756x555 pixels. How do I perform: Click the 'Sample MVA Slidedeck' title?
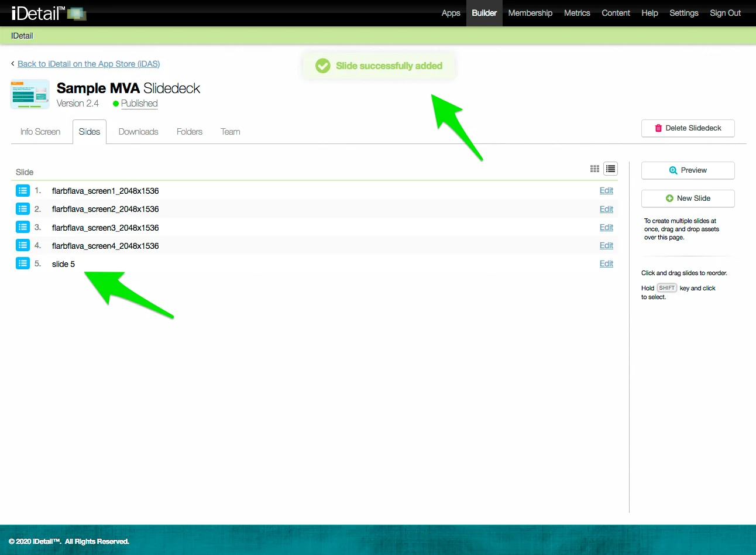click(x=128, y=88)
